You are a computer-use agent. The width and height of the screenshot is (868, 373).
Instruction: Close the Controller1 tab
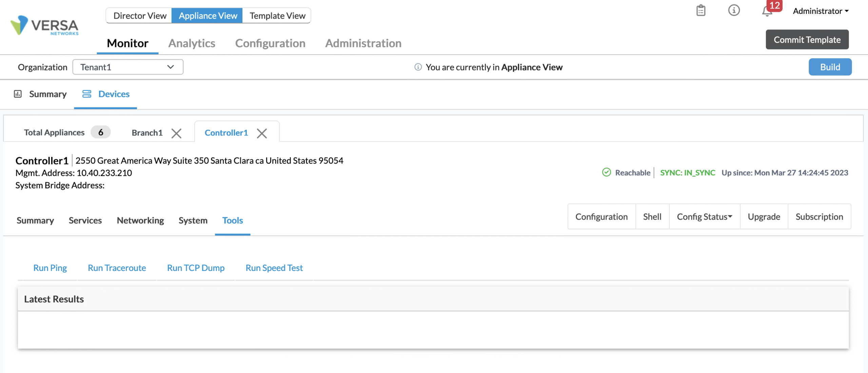tap(262, 133)
